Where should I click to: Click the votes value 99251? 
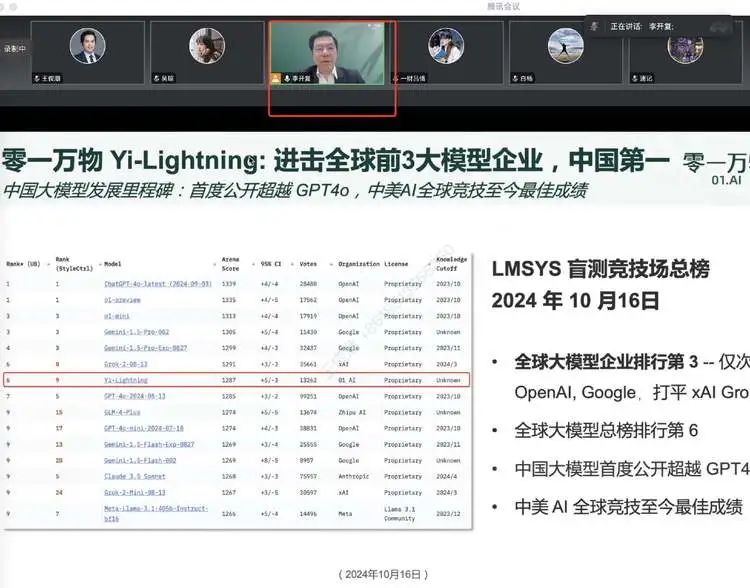pos(308,396)
